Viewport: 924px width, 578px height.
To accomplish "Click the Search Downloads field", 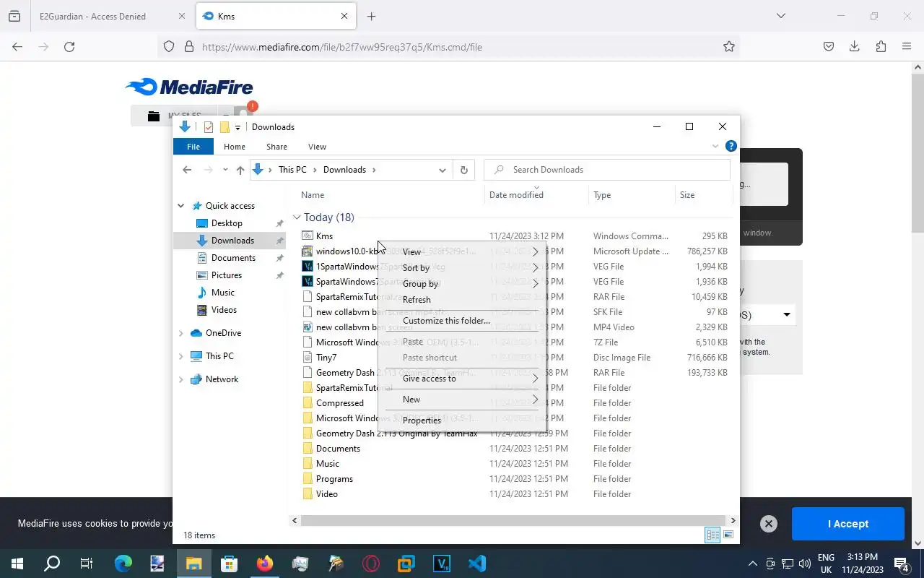I will point(607,170).
